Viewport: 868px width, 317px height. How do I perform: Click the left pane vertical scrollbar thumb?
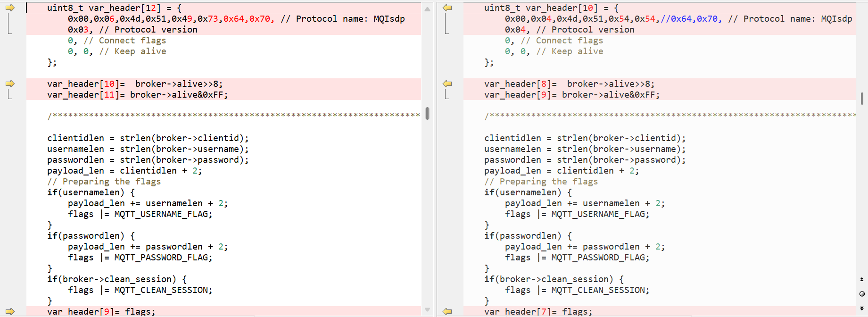427,113
